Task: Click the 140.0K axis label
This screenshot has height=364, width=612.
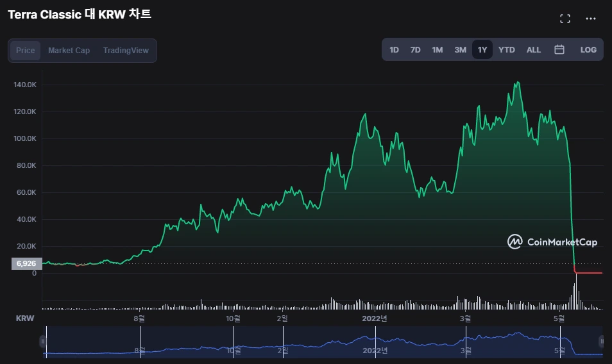Action: [x=25, y=85]
